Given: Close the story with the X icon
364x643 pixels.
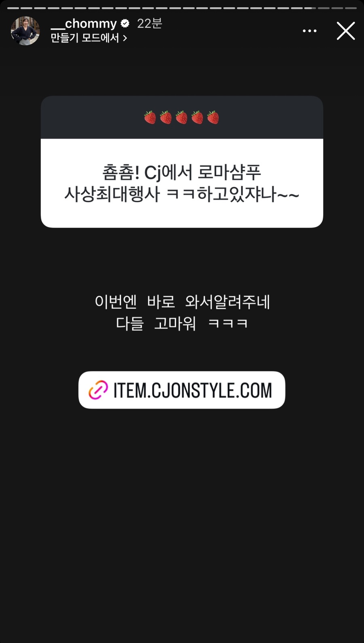Looking at the screenshot, I should click(x=346, y=31).
